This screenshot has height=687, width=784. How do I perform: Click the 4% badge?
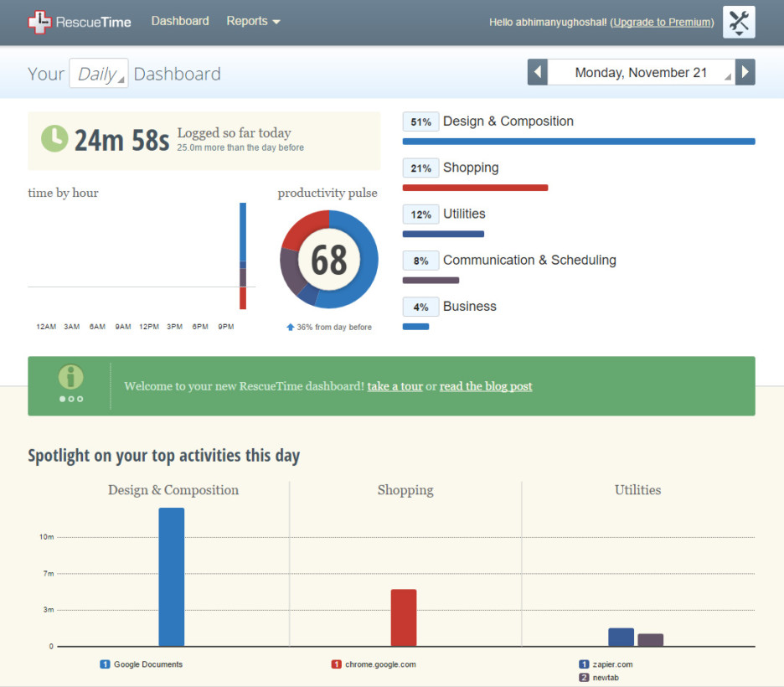pyautogui.click(x=421, y=307)
